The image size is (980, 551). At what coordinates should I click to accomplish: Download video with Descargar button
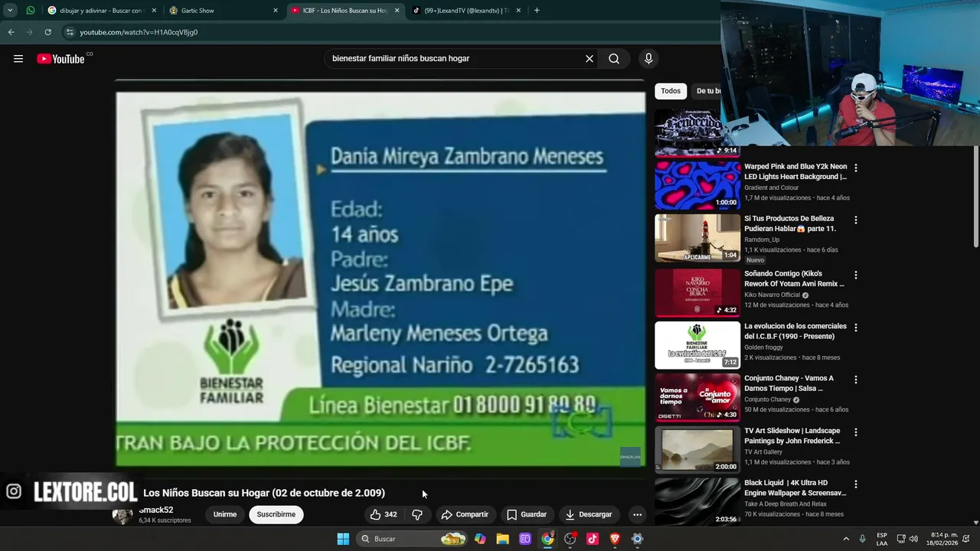click(589, 514)
